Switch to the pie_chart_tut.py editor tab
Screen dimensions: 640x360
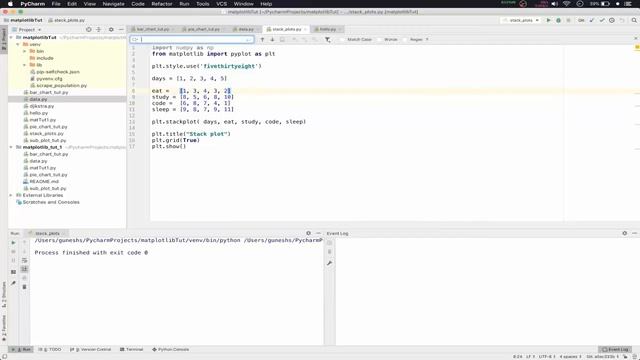202,29
